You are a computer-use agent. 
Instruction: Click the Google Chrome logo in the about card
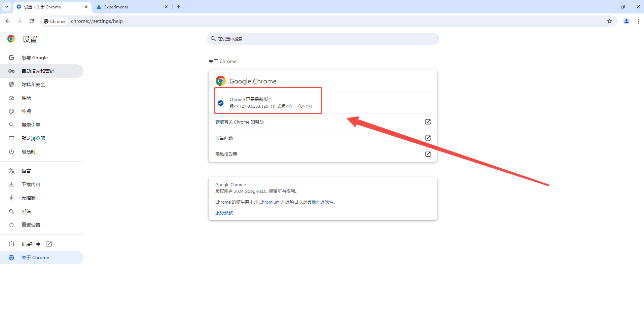(x=221, y=81)
